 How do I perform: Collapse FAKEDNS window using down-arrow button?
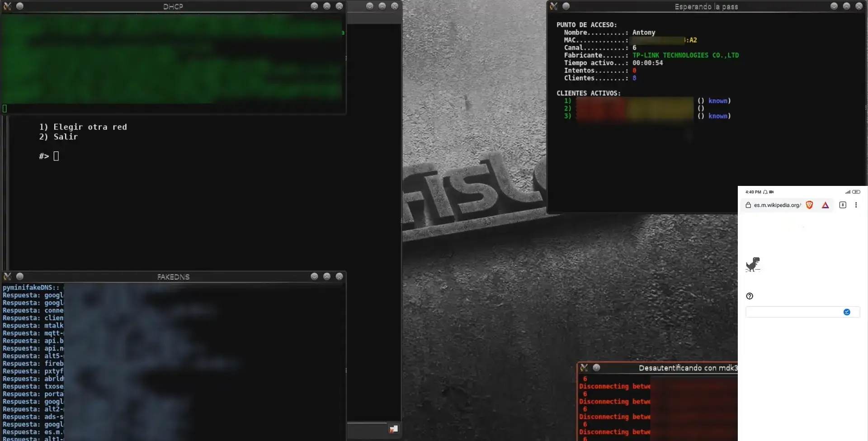(x=314, y=276)
